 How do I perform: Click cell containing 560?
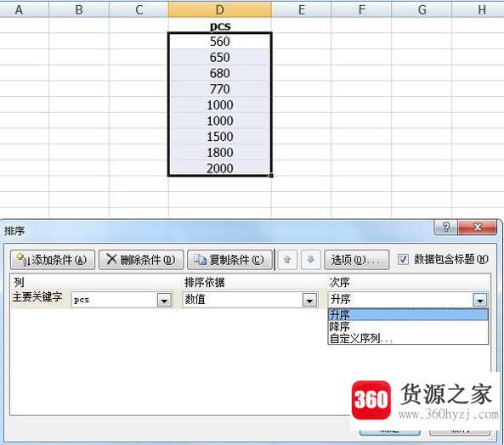coord(220,42)
